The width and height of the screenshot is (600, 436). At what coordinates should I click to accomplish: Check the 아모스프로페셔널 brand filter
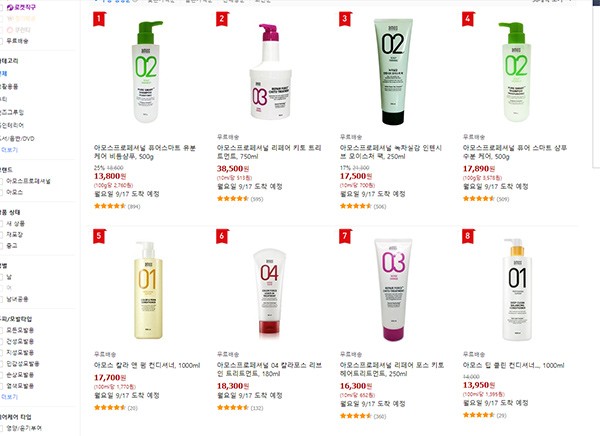point(1,181)
